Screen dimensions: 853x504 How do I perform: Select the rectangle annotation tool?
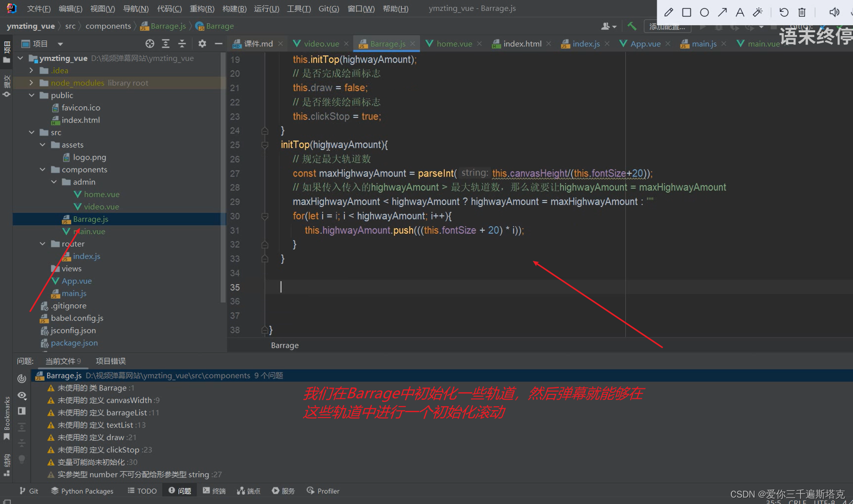coord(686,12)
